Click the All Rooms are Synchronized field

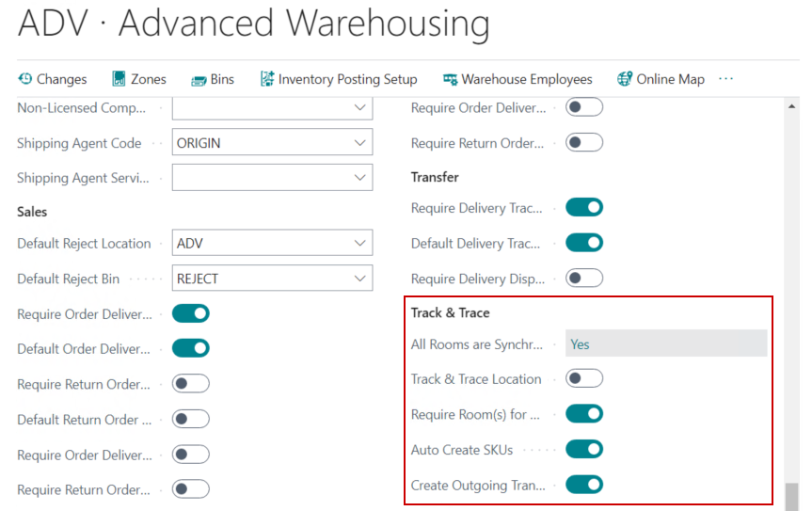[x=665, y=344]
